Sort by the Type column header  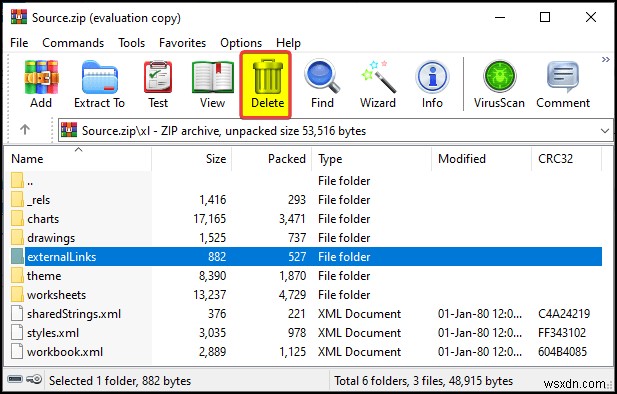(371, 159)
